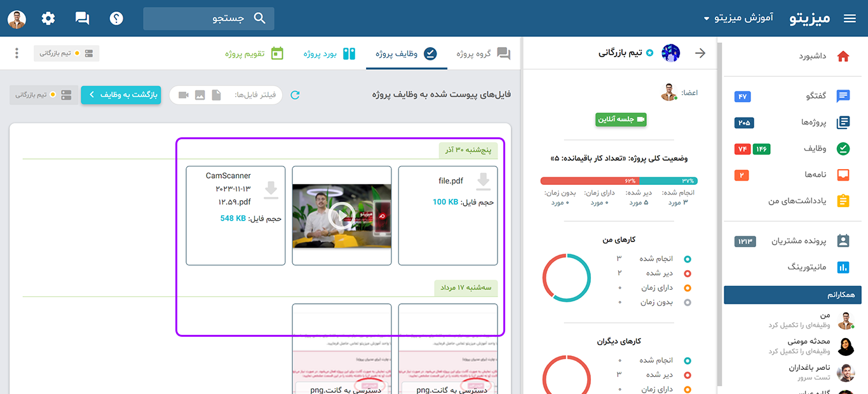Screen dimensions: 868x394
Task: Download the CamScanner pdf via its icon
Action: tap(271, 190)
